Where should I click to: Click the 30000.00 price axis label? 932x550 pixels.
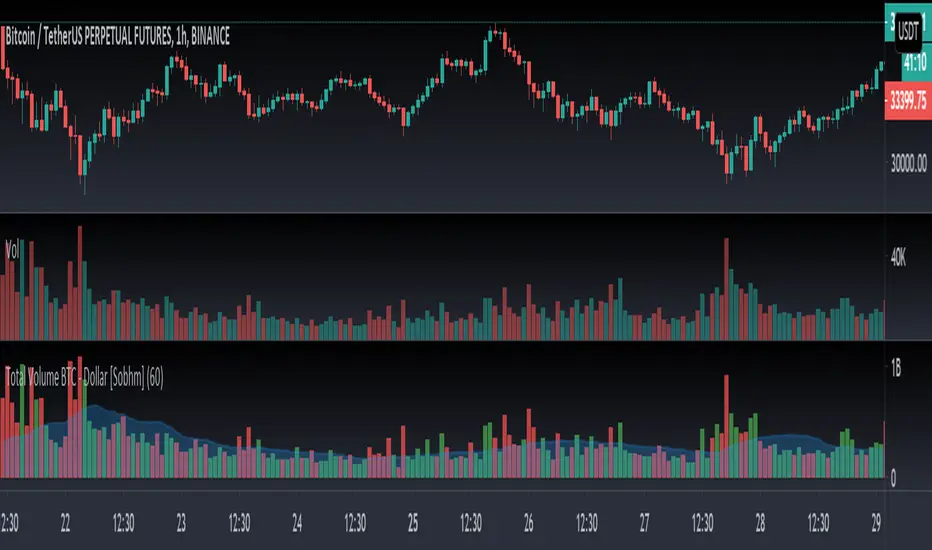909,163
